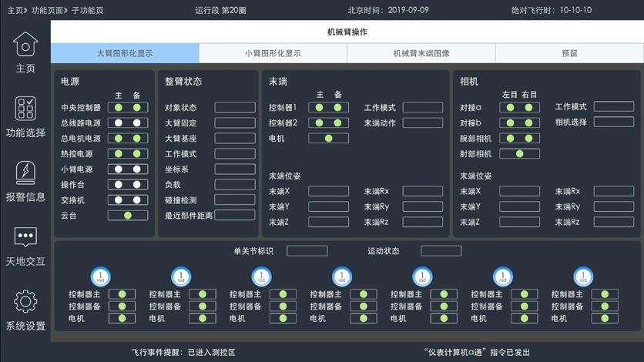
Task: Click 运行段 第20圈 status text
Action: point(220,10)
